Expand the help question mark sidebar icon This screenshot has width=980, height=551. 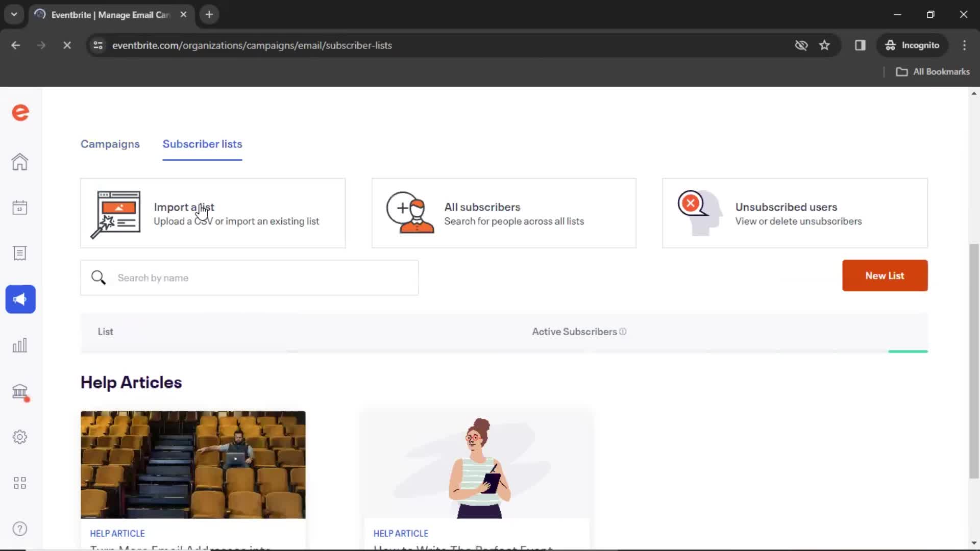tap(19, 529)
